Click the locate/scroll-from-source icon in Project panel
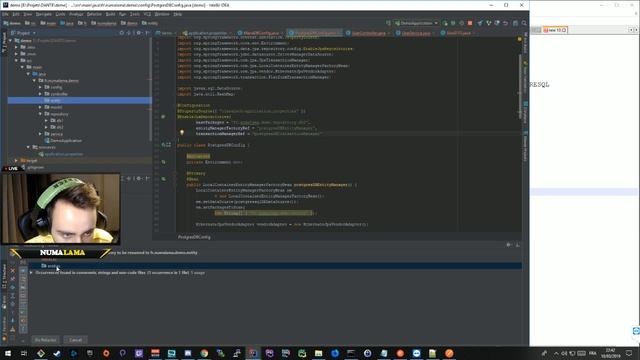Viewport: 640px width, 360px height. click(x=122, y=33)
